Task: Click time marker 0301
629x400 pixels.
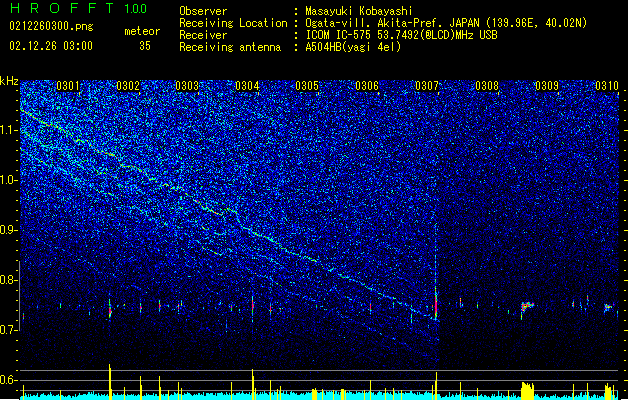Action: click(x=68, y=86)
